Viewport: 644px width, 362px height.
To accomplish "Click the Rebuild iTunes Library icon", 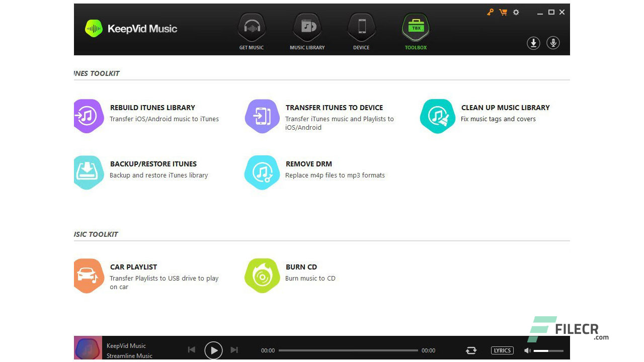I will pyautogui.click(x=89, y=116).
